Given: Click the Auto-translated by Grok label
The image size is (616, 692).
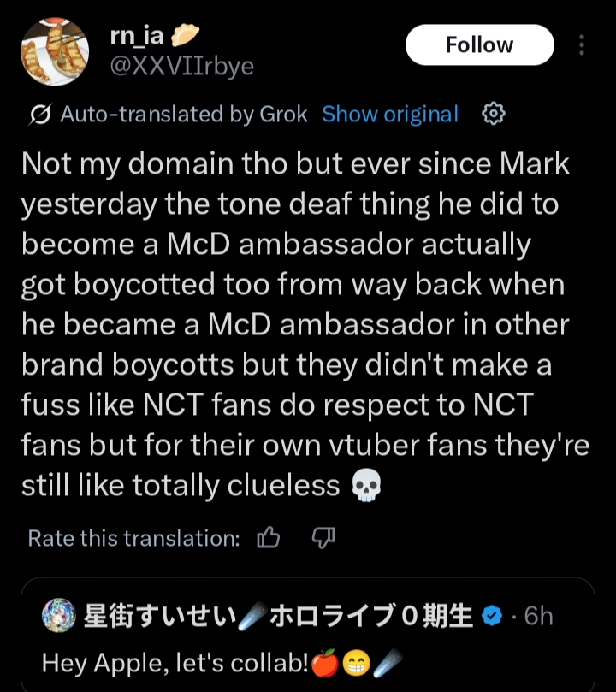Looking at the screenshot, I should (x=183, y=115).
